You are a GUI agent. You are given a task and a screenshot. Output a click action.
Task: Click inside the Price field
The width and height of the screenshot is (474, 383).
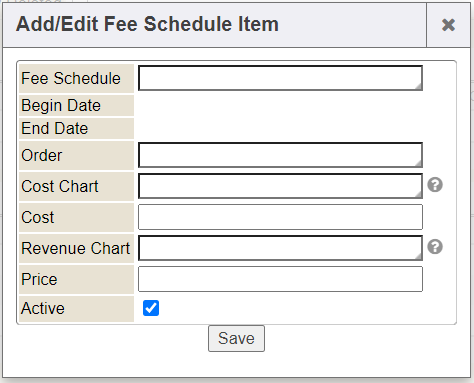point(280,279)
